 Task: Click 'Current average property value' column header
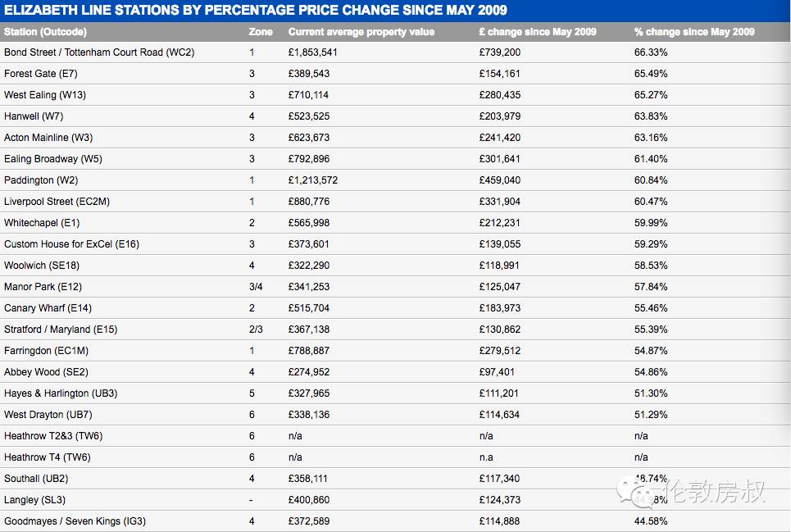[x=361, y=32]
